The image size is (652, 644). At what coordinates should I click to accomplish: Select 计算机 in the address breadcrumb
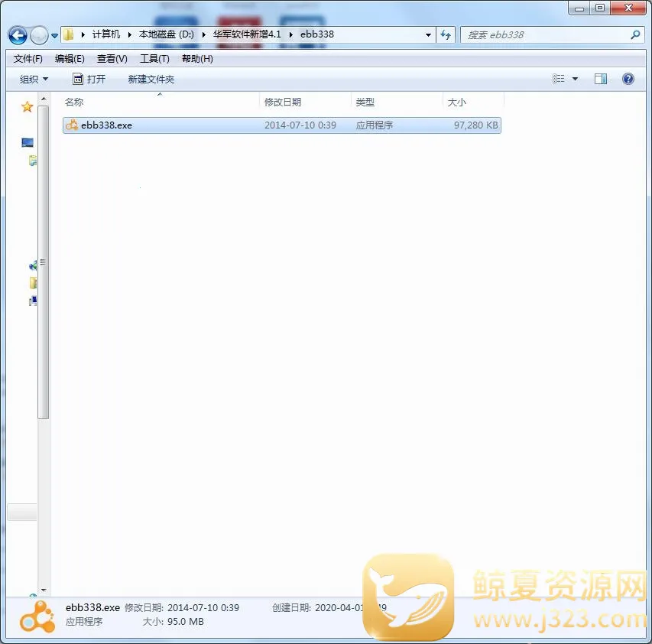[106, 34]
